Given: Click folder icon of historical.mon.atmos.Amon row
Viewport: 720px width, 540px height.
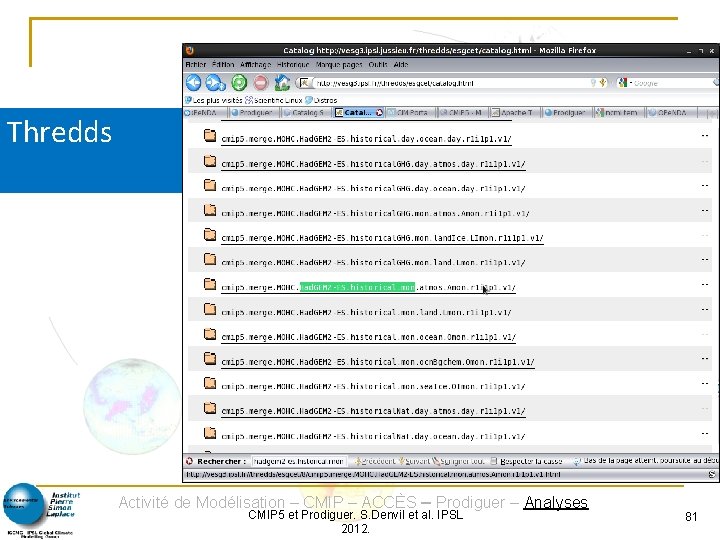Looking at the screenshot, I should click(x=210, y=284).
